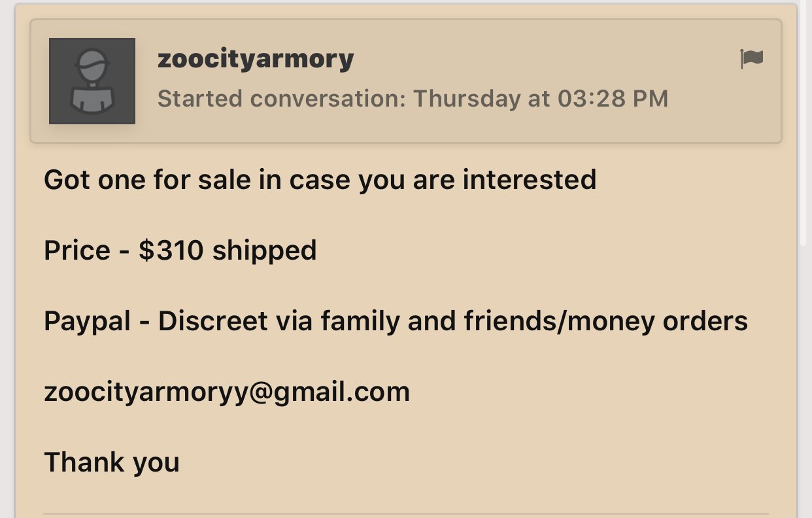The width and height of the screenshot is (812, 518).
Task: Click the vertical scrollbar on the right edge
Action: pyautogui.click(x=804, y=131)
